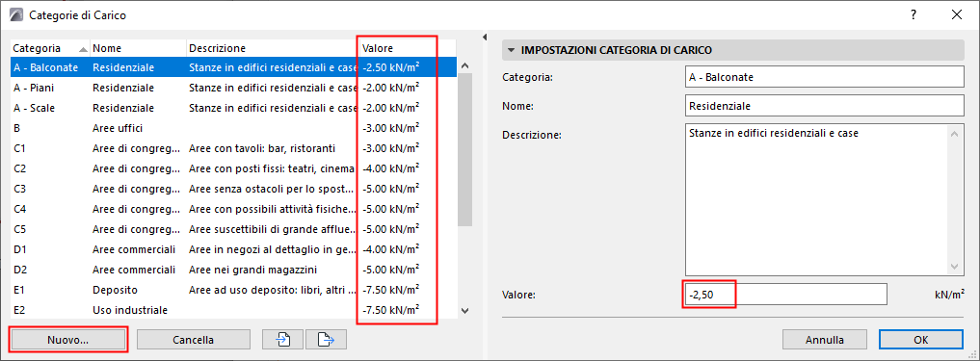The height and width of the screenshot is (361, 980).
Task: Confirm with the OK button
Action: [920, 340]
